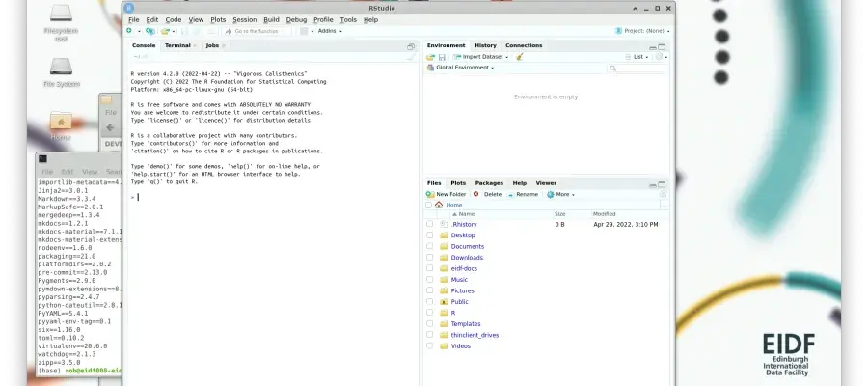Maximize the Files pane
The image size is (868, 386).
click(662, 184)
